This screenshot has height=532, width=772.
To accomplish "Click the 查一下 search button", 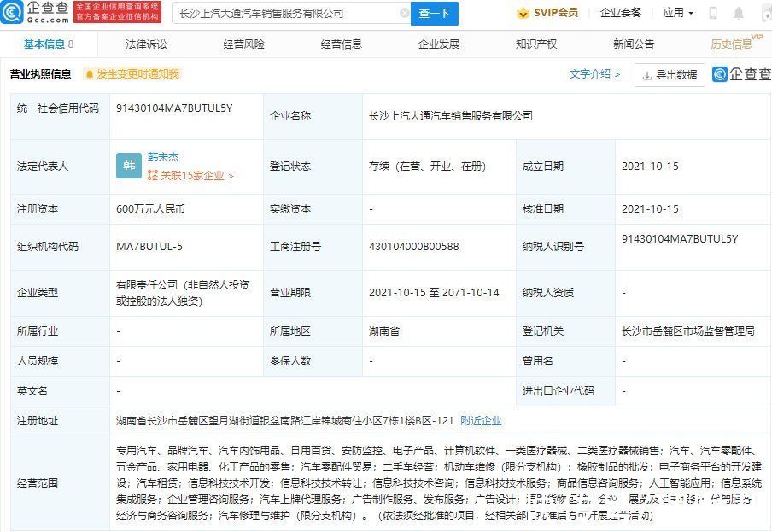I will [x=435, y=14].
